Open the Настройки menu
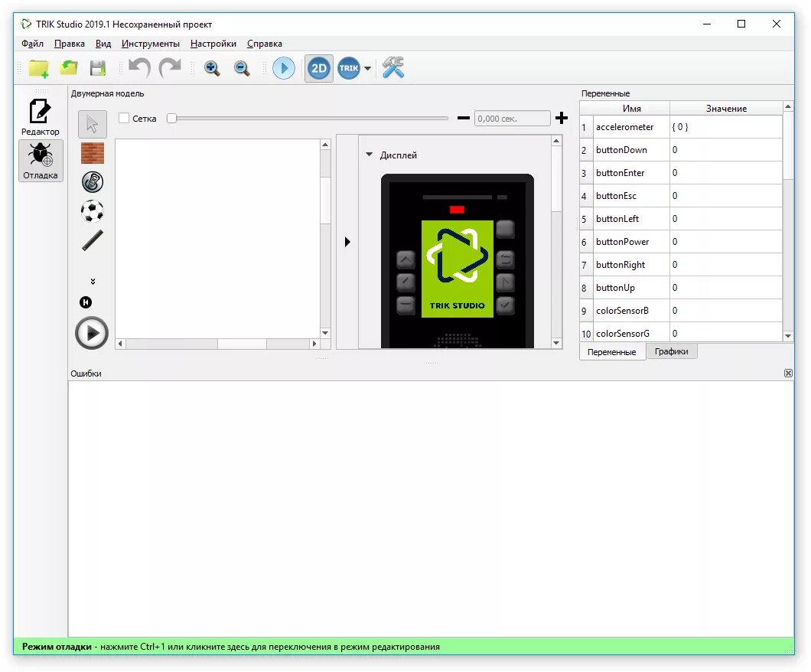811x672 pixels. tap(213, 44)
